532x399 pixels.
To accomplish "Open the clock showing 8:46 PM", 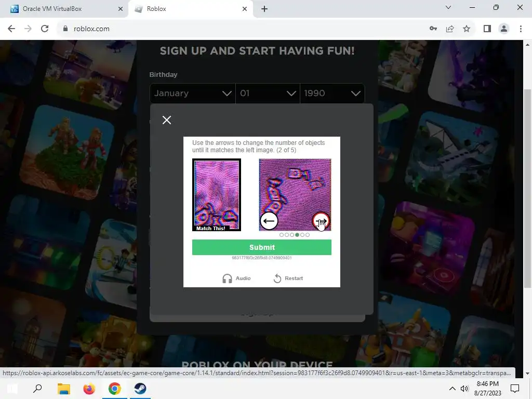I will point(487,389).
